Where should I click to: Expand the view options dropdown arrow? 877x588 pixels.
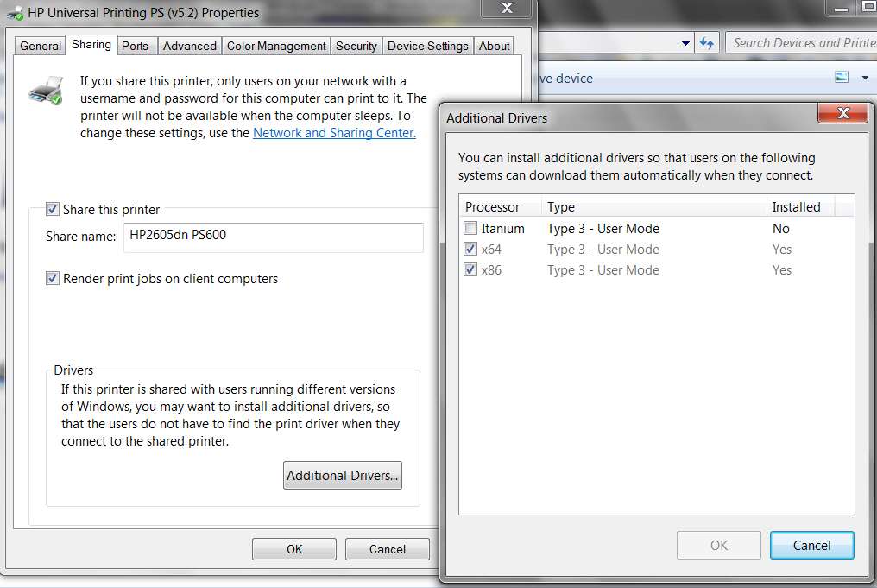[x=865, y=78]
